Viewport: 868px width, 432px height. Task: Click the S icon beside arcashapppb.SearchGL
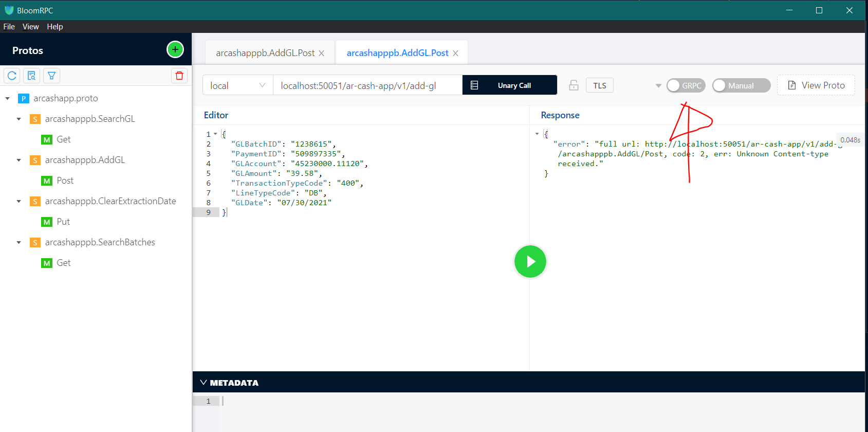(35, 119)
